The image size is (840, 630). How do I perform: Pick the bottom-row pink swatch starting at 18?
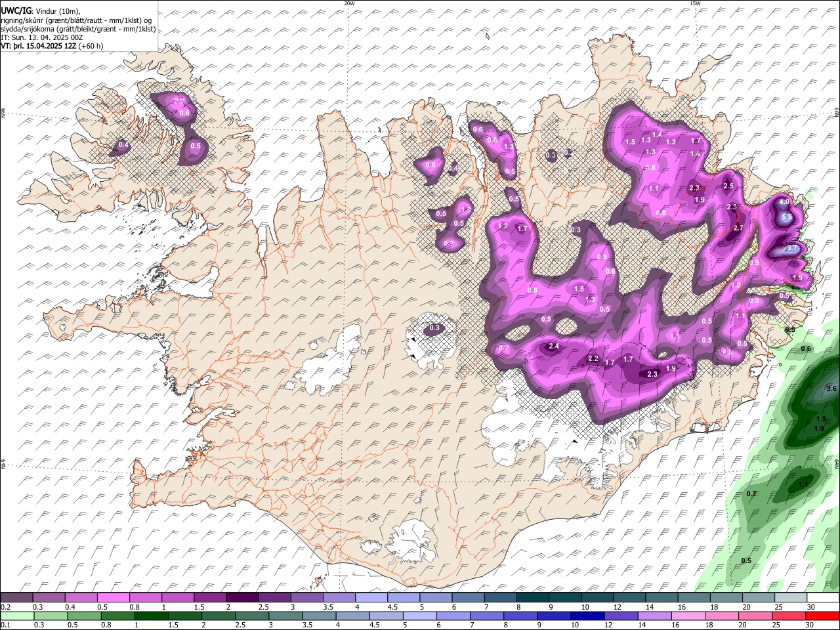tap(722, 616)
